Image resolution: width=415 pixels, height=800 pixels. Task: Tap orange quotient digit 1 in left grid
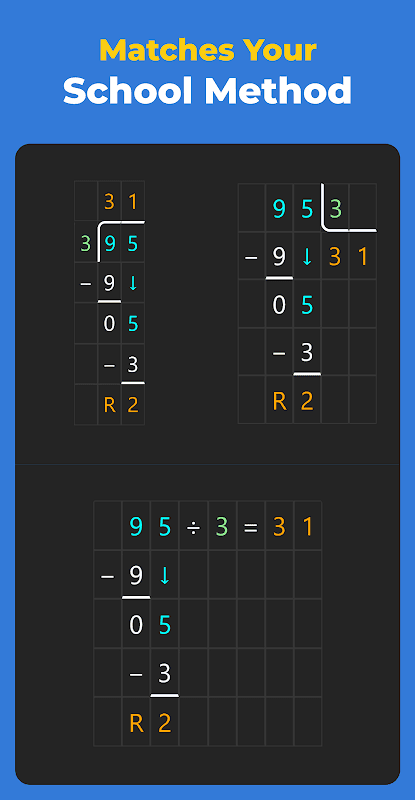coord(133,203)
